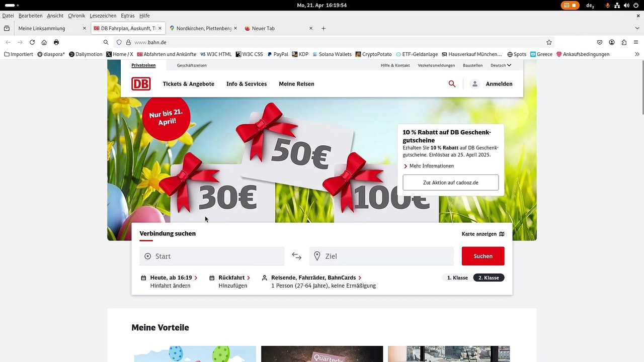Open the Deutsch language dropdown
Image resolution: width=644 pixels, height=362 pixels.
(x=501, y=65)
